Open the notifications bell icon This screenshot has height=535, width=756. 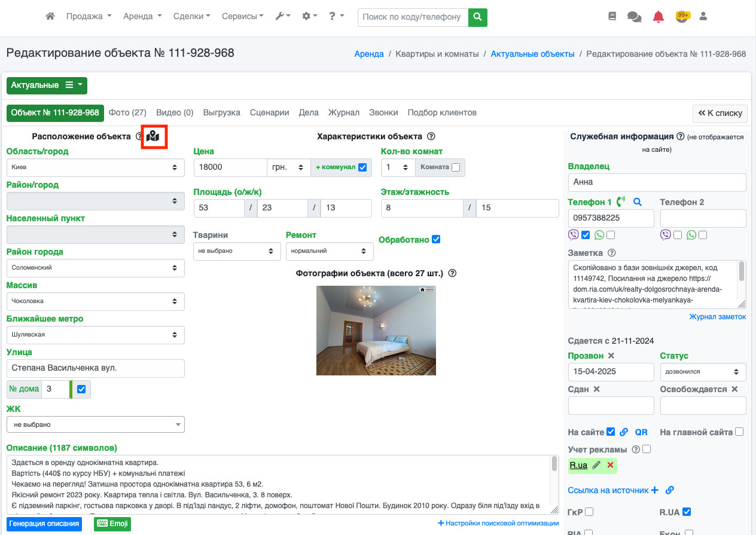658,17
